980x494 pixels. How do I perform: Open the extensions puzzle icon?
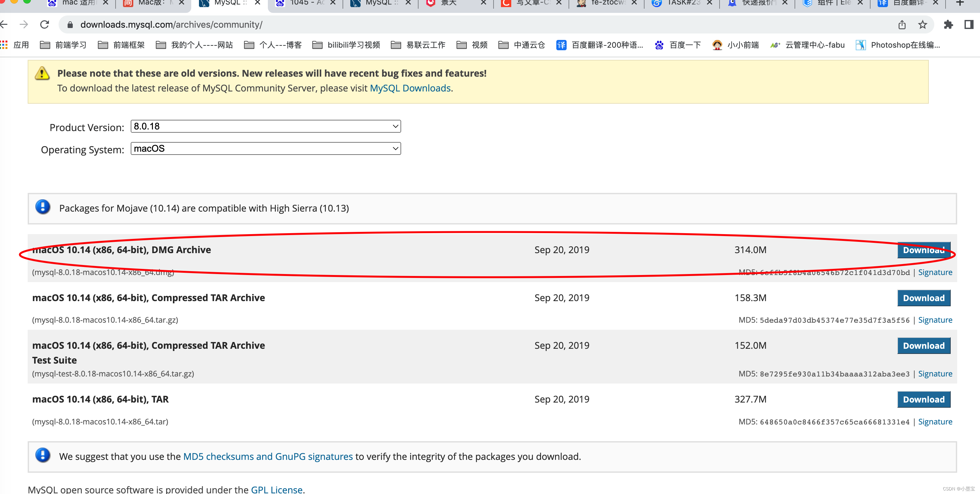(x=948, y=25)
